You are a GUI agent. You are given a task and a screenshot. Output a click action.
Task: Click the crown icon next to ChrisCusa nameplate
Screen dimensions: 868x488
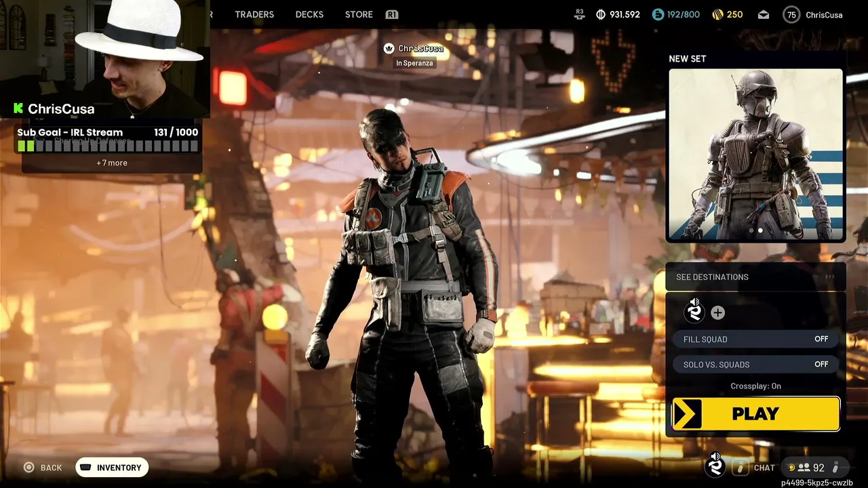[389, 48]
